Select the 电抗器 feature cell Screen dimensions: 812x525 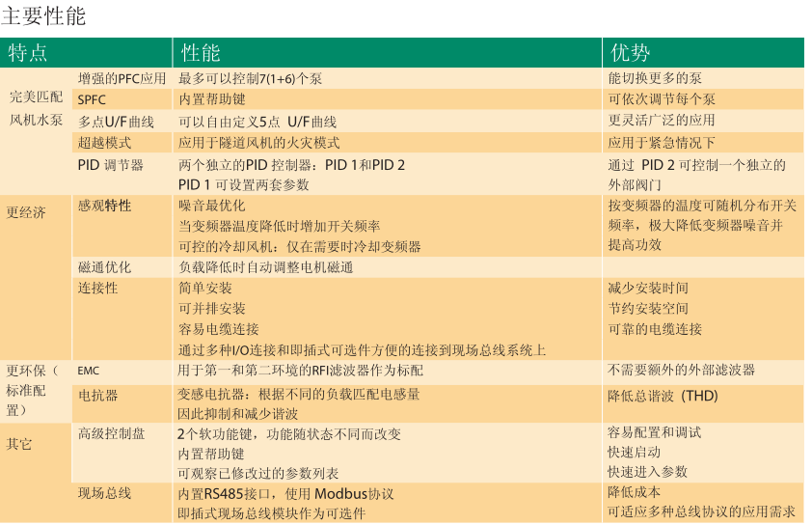97,395
